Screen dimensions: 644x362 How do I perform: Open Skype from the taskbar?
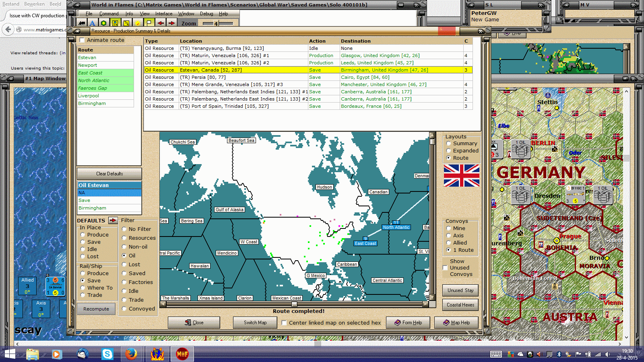coord(107,354)
